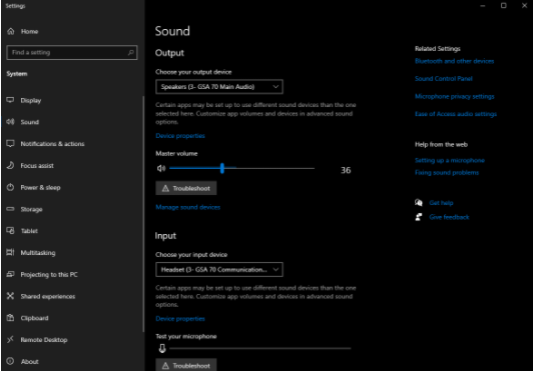Viewport: 534px width, 371px height.
Task: Click the master volume value 36
Action: point(346,170)
